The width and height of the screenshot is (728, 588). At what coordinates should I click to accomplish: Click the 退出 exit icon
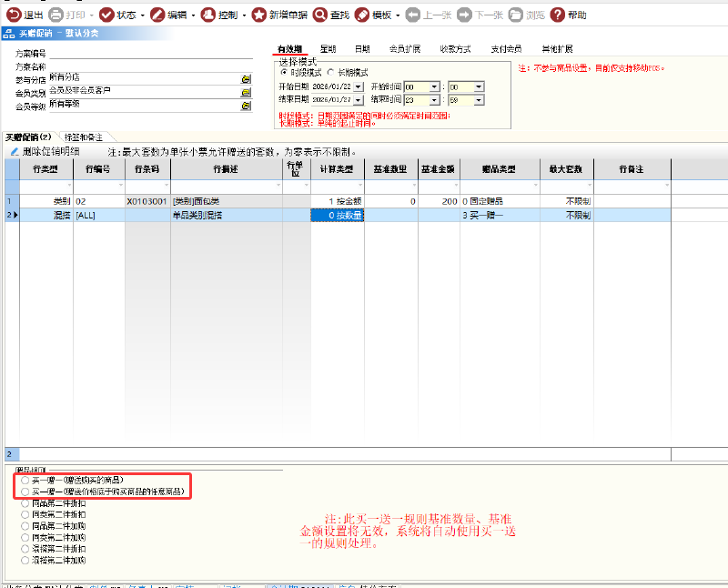pos(14,15)
